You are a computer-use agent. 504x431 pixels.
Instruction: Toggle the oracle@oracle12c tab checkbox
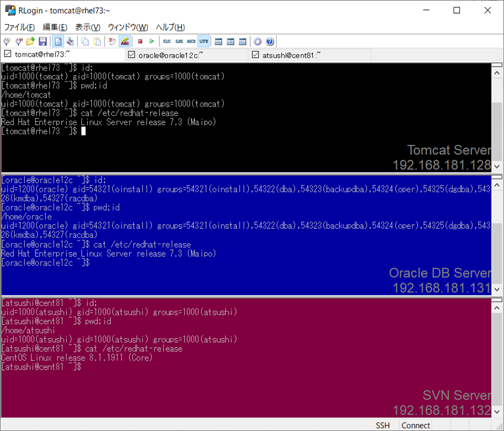pyautogui.click(x=131, y=55)
